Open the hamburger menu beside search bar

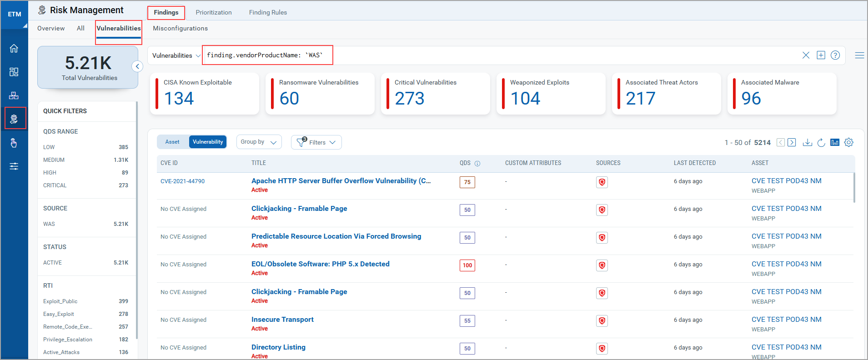point(859,55)
